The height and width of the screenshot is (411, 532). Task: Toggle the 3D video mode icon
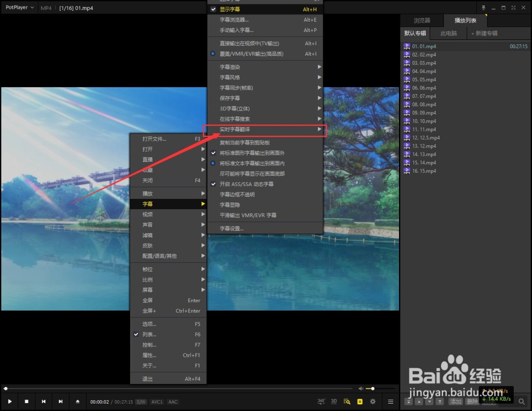pos(334,402)
